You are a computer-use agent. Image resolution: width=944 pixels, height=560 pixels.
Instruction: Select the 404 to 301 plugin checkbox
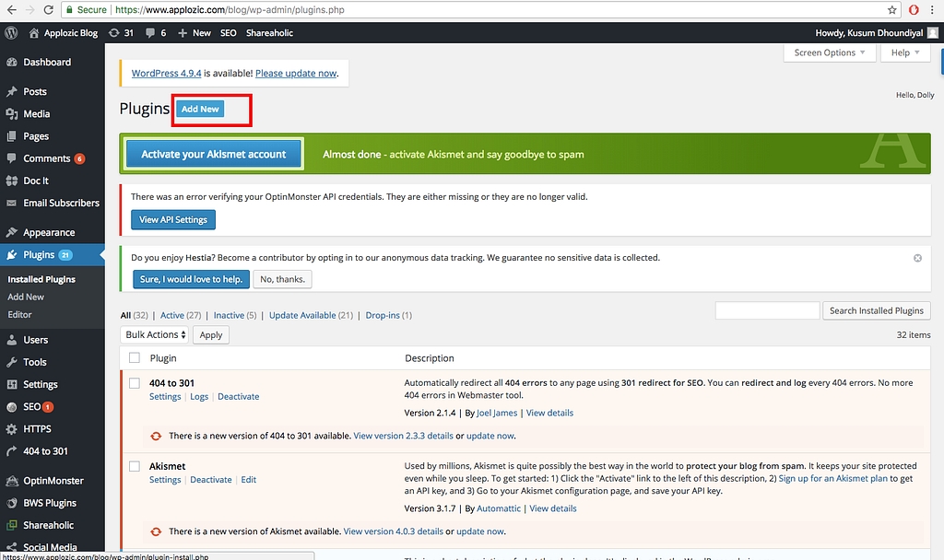(x=135, y=383)
